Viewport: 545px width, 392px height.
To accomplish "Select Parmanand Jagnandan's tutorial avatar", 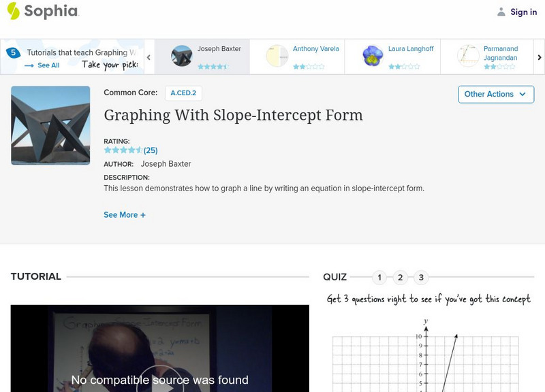I will pyautogui.click(x=468, y=56).
